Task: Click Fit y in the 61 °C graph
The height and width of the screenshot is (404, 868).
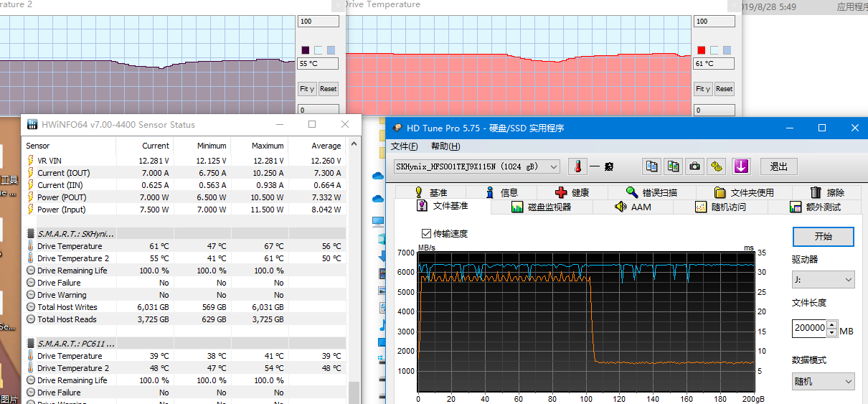Action: click(x=703, y=89)
